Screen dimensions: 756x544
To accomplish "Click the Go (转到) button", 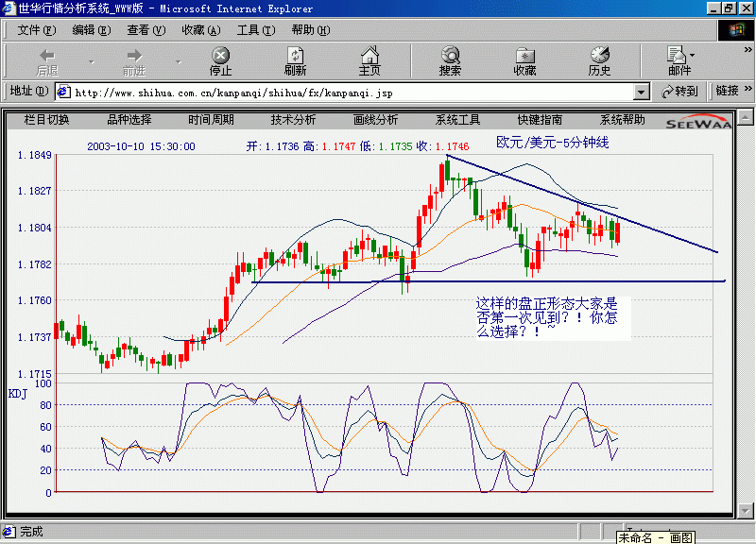I will tap(680, 91).
